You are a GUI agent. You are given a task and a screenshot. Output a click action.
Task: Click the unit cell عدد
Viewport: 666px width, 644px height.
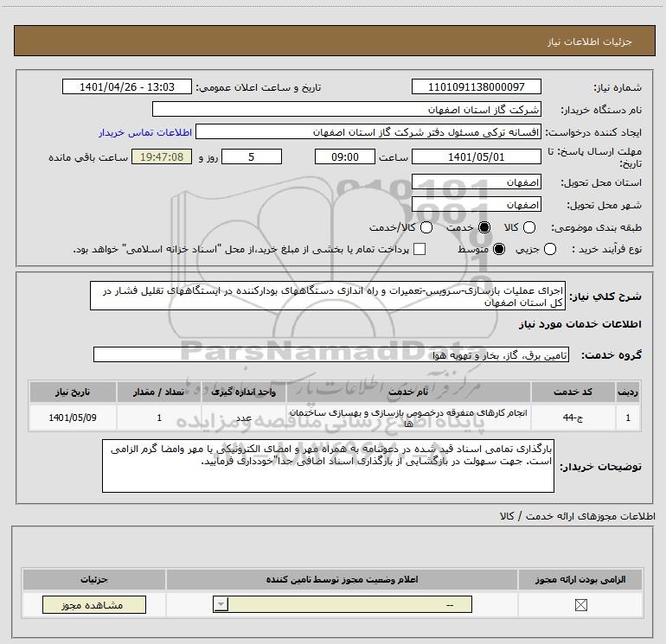tap(244, 418)
